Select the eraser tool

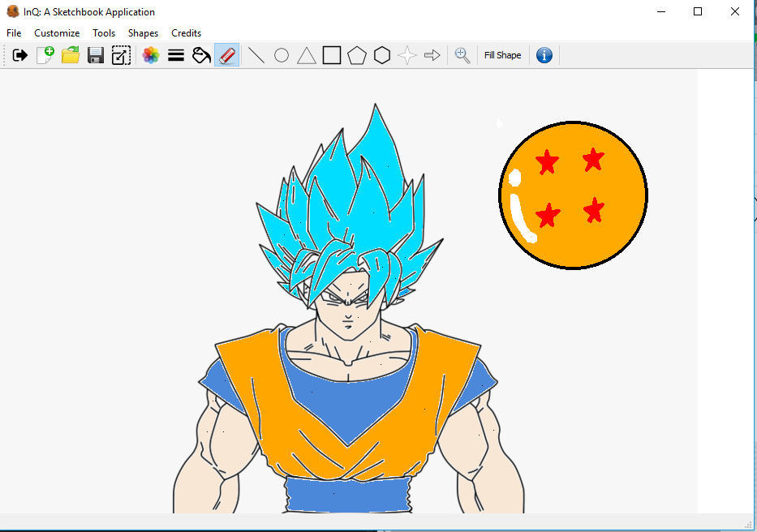pos(227,55)
